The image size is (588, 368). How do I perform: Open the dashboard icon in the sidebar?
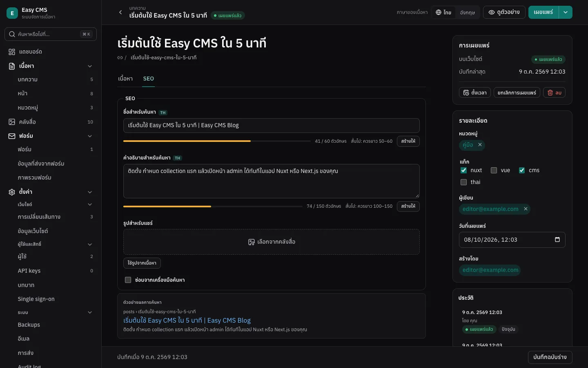pyautogui.click(x=12, y=52)
